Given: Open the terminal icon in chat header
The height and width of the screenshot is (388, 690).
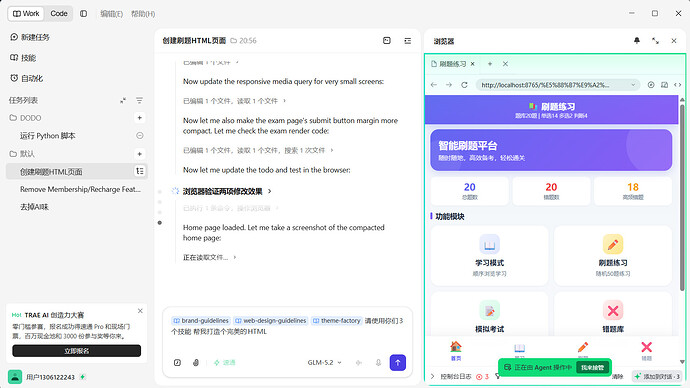Looking at the screenshot, I should (x=387, y=40).
